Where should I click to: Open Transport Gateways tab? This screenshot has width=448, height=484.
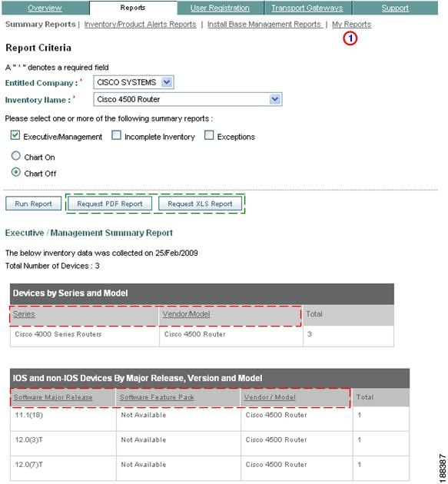coord(307,8)
